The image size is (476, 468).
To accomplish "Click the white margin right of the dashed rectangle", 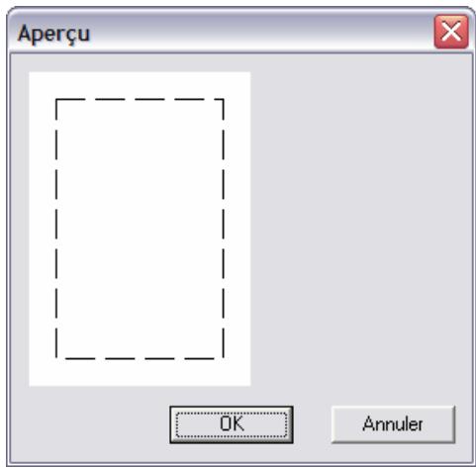I will [238, 229].
